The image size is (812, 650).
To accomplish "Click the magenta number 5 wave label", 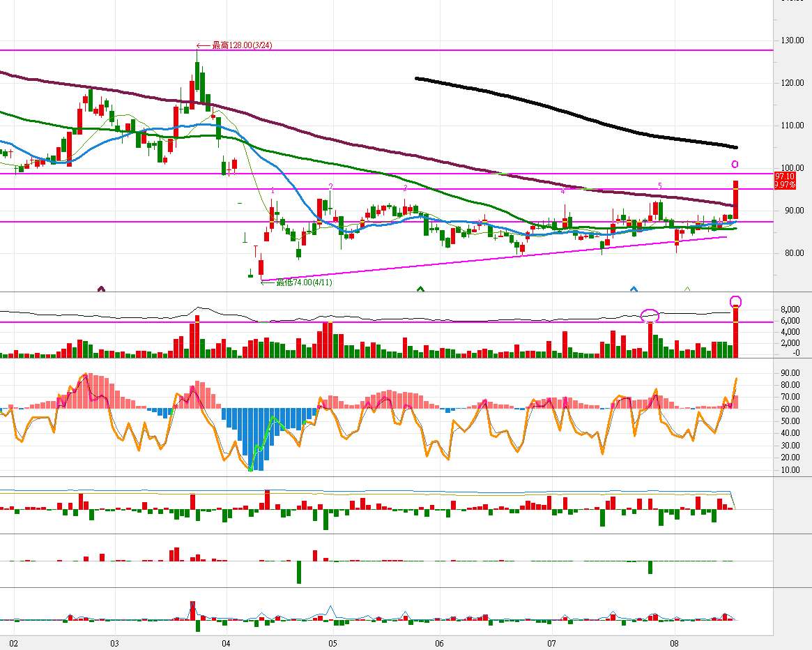I will coord(659,186).
